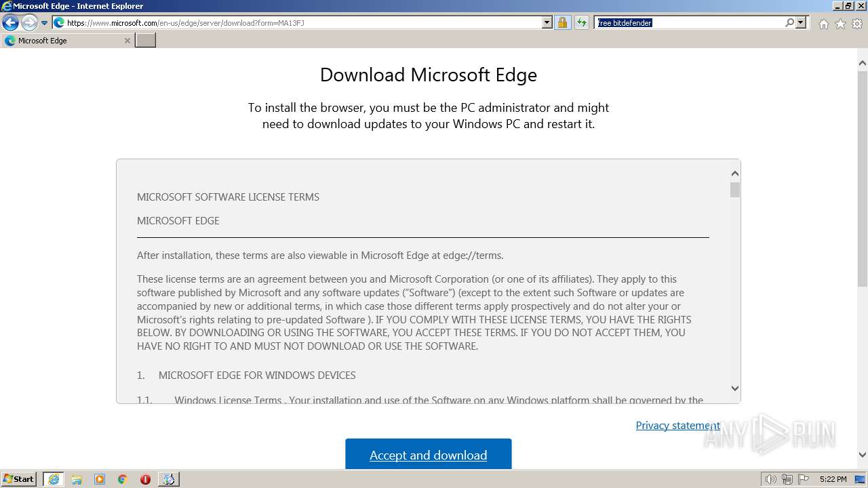
Task: Click the 5:22 PM system clock
Action: click(x=833, y=479)
